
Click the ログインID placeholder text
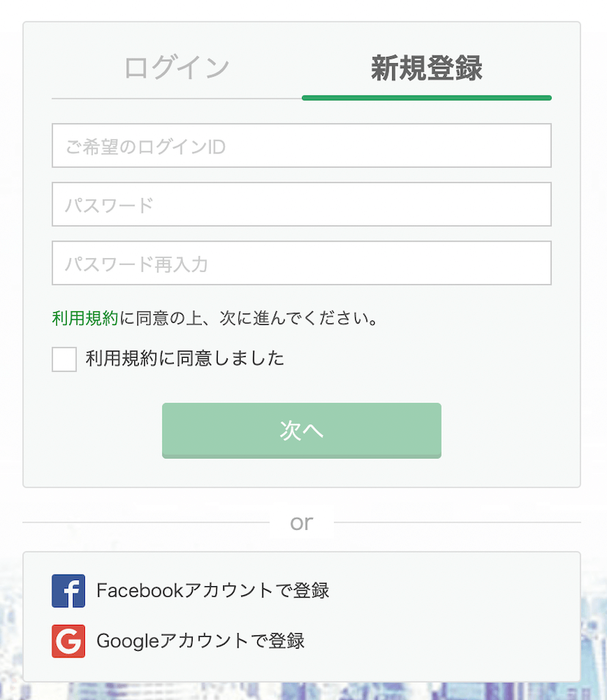tap(146, 147)
